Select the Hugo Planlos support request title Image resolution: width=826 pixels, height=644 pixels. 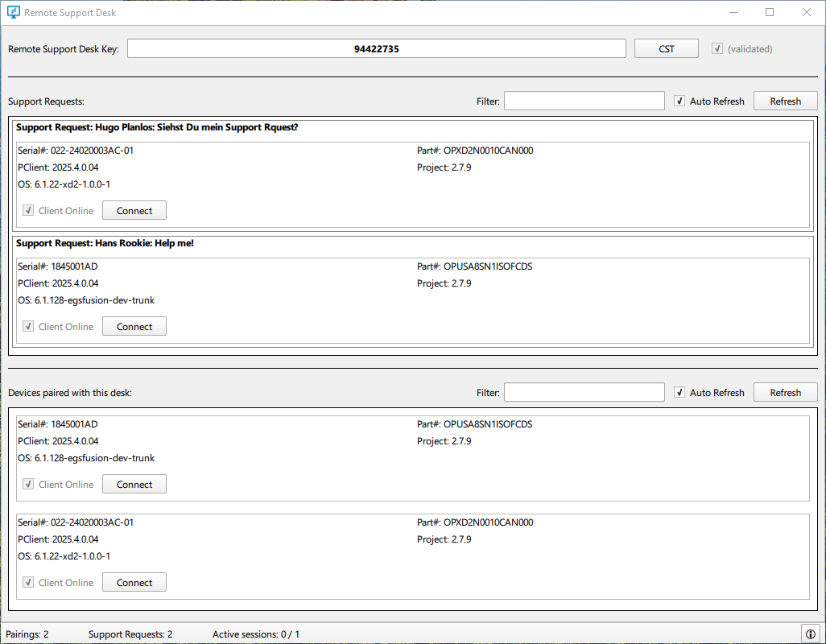click(157, 127)
